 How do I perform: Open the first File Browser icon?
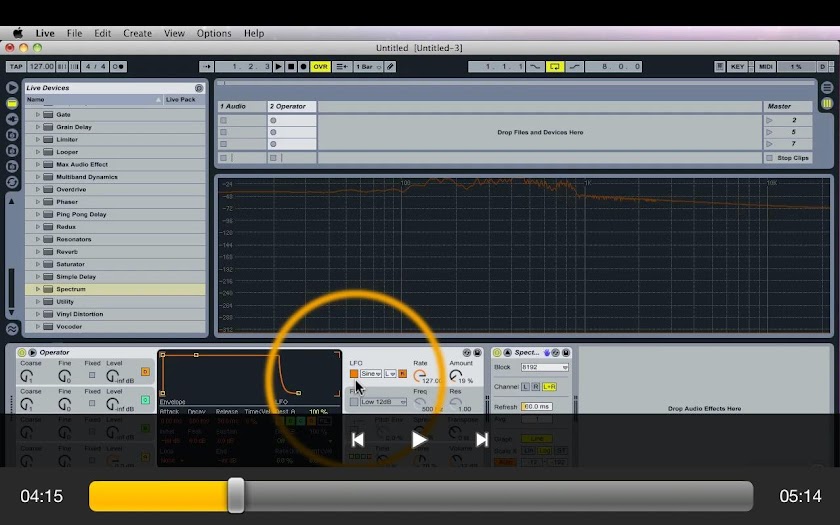tap(12, 135)
